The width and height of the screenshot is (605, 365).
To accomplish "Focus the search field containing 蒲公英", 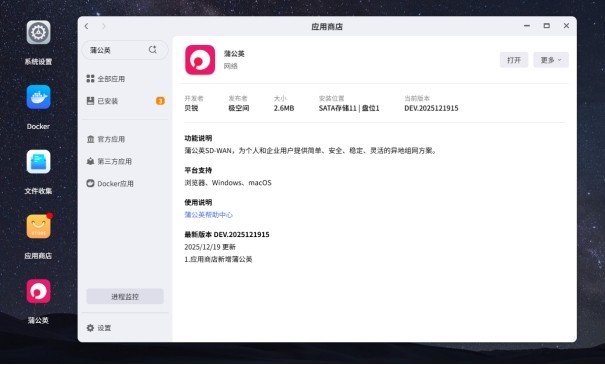I will click(125, 50).
